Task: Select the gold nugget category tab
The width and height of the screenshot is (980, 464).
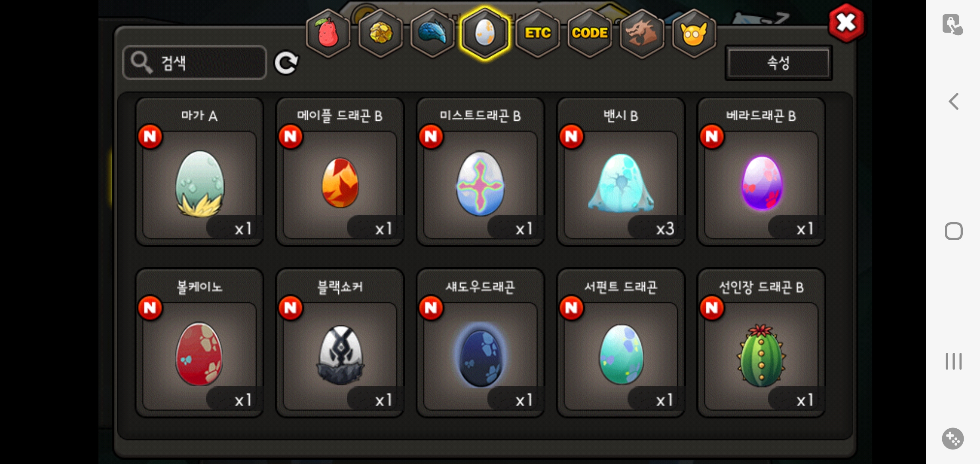Action: (x=380, y=34)
